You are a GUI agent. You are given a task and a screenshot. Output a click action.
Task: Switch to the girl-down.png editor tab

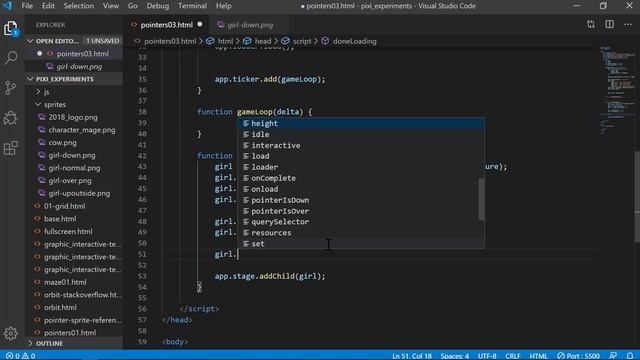pos(250,24)
